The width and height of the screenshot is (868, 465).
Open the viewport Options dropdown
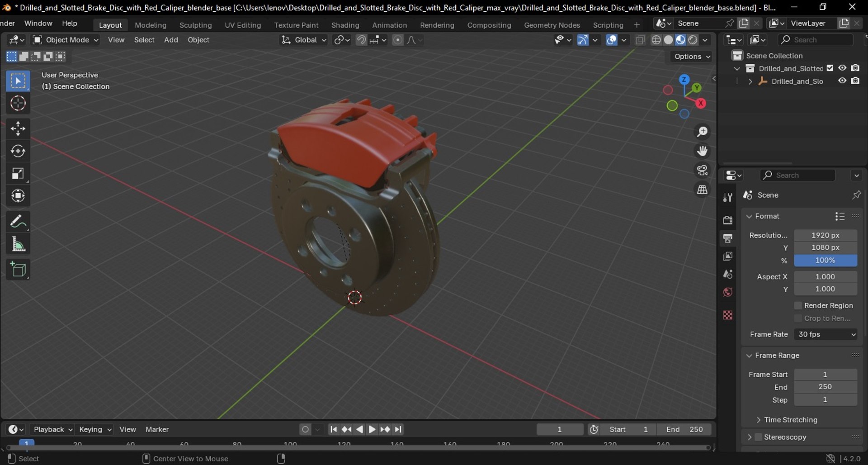(692, 57)
